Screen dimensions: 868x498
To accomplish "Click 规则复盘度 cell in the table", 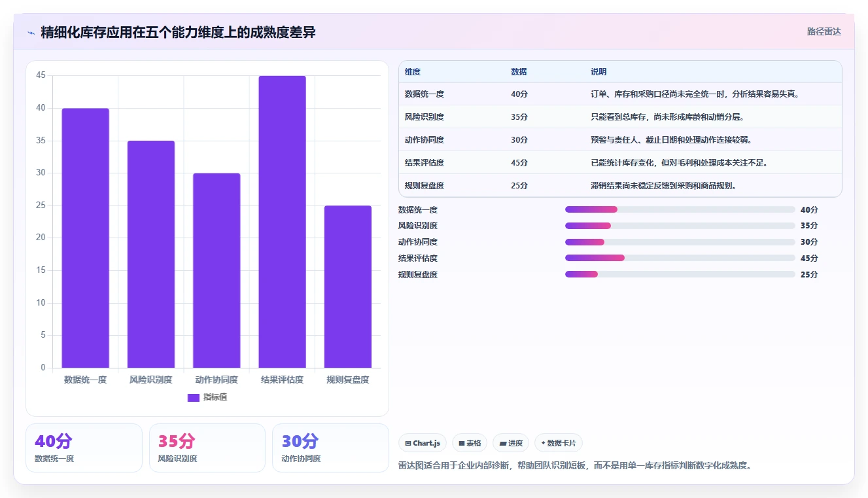I will coord(425,186).
